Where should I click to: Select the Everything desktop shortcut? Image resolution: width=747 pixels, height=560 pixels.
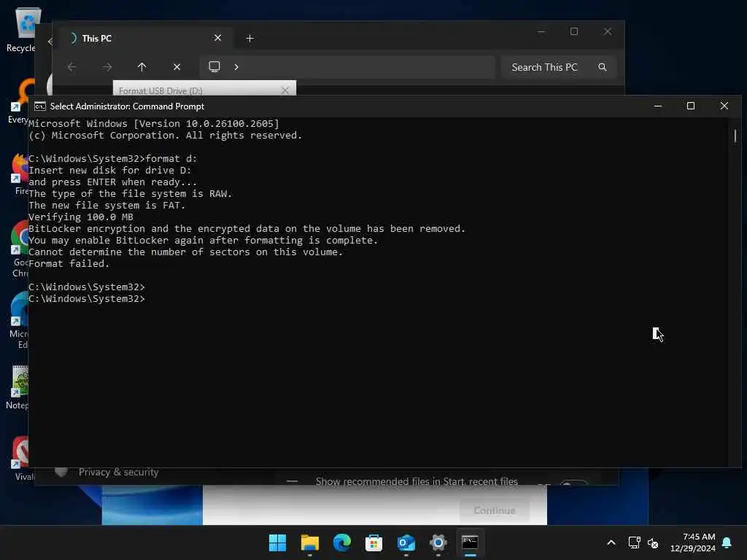coord(20,101)
